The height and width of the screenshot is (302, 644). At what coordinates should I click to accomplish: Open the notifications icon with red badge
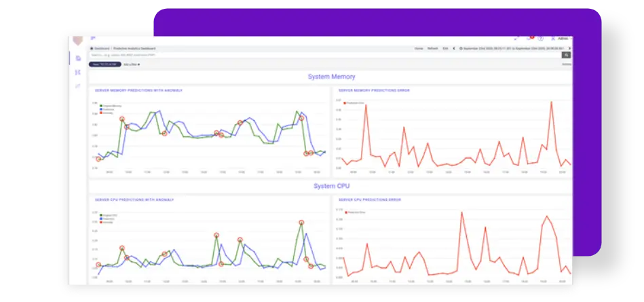tap(529, 39)
